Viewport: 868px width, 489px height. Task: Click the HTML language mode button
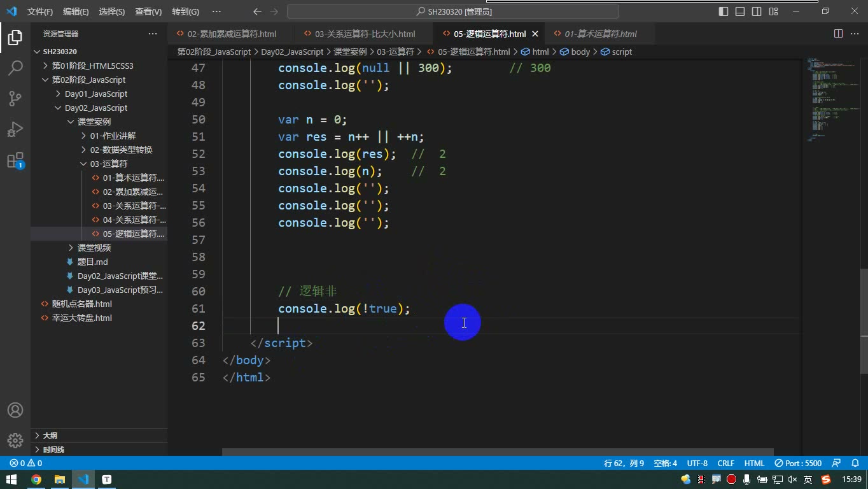click(754, 464)
